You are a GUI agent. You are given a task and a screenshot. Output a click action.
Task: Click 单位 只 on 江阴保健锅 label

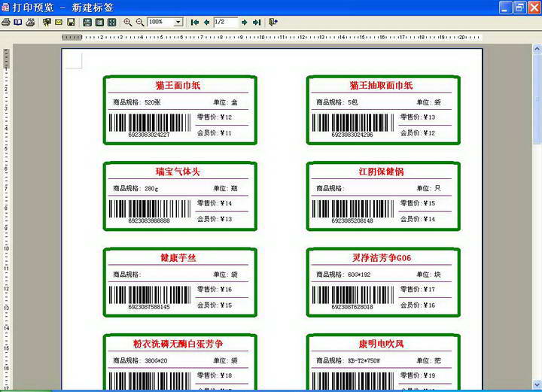click(x=428, y=188)
